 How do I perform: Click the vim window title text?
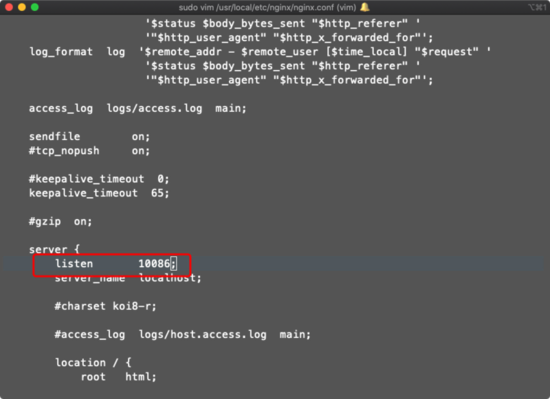pos(267,7)
